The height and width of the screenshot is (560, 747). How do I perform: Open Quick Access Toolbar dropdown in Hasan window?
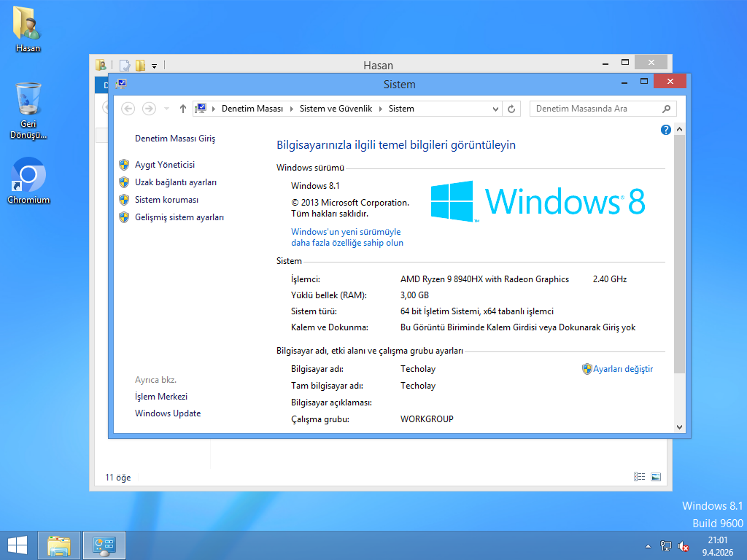point(155,66)
